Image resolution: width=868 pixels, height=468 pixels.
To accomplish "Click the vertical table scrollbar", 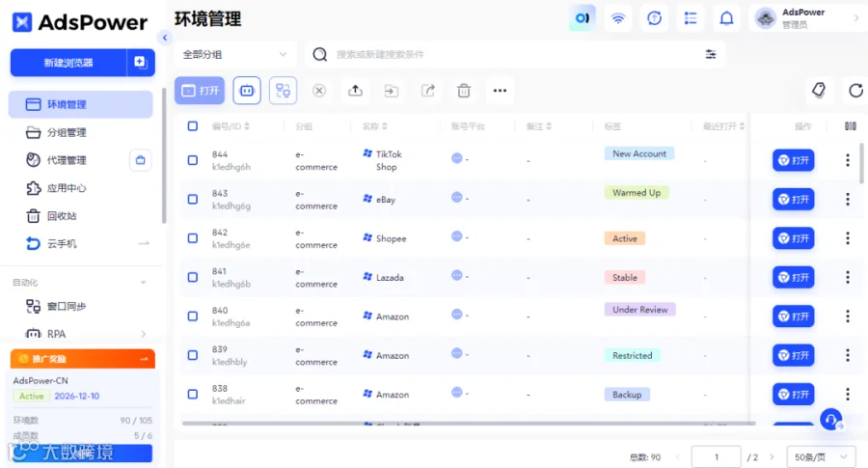I will pos(861,162).
